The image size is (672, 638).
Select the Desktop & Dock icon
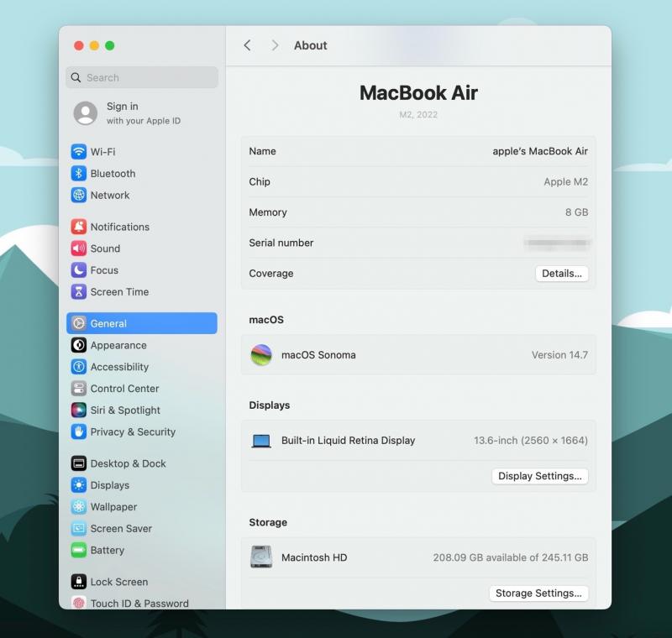78,463
